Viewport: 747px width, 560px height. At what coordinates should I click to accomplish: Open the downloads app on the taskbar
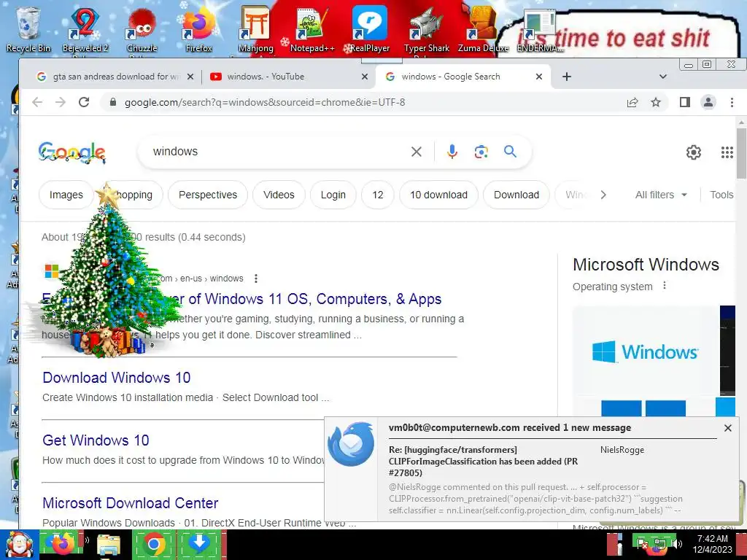click(199, 544)
